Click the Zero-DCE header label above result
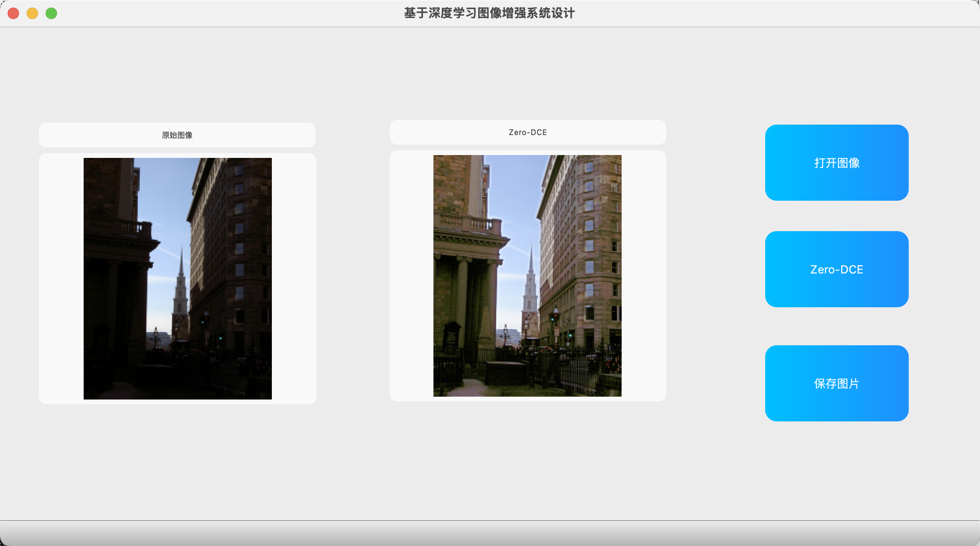This screenshot has height=546, width=980. 528,132
